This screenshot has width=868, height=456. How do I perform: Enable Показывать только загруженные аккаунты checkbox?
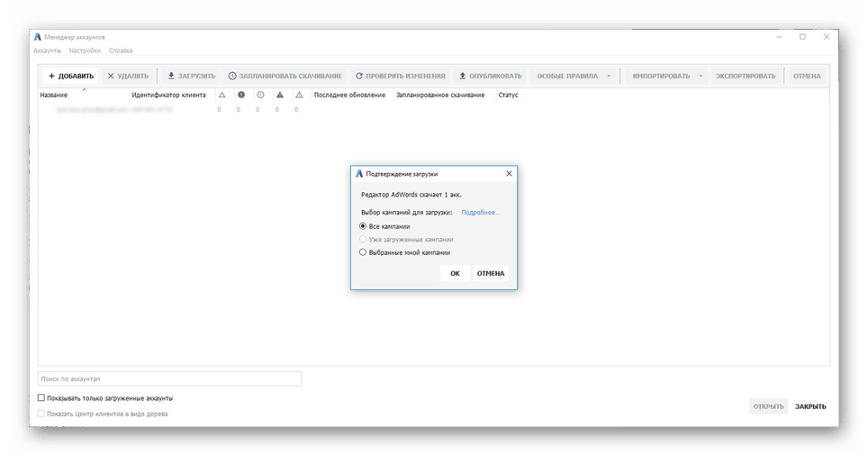point(41,397)
